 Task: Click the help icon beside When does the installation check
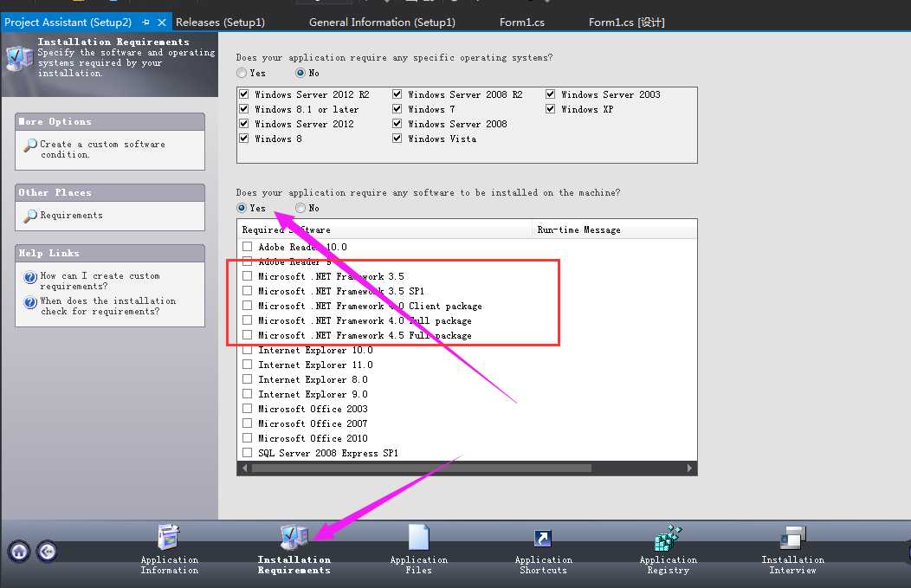coord(30,302)
